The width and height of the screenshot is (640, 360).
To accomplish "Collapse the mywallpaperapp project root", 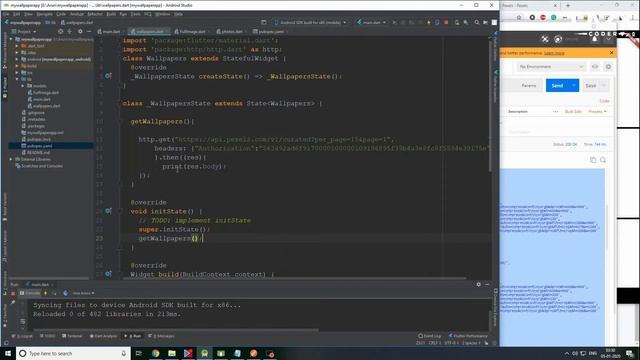I will coord(11,39).
